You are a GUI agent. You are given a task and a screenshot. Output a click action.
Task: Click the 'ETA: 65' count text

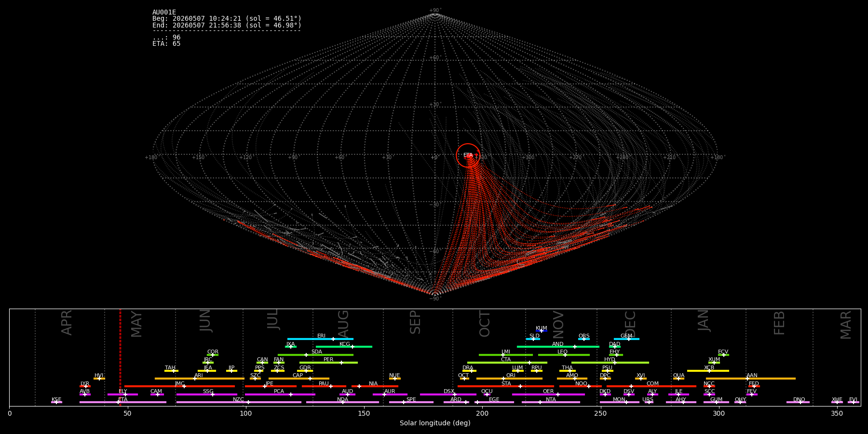click(x=166, y=44)
